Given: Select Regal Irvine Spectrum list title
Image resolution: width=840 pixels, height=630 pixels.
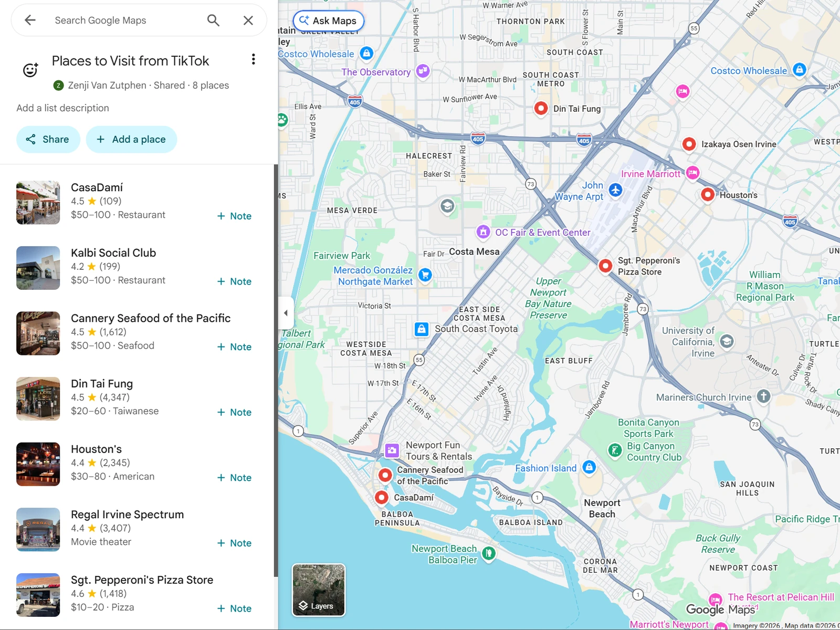Looking at the screenshot, I should coord(128,514).
